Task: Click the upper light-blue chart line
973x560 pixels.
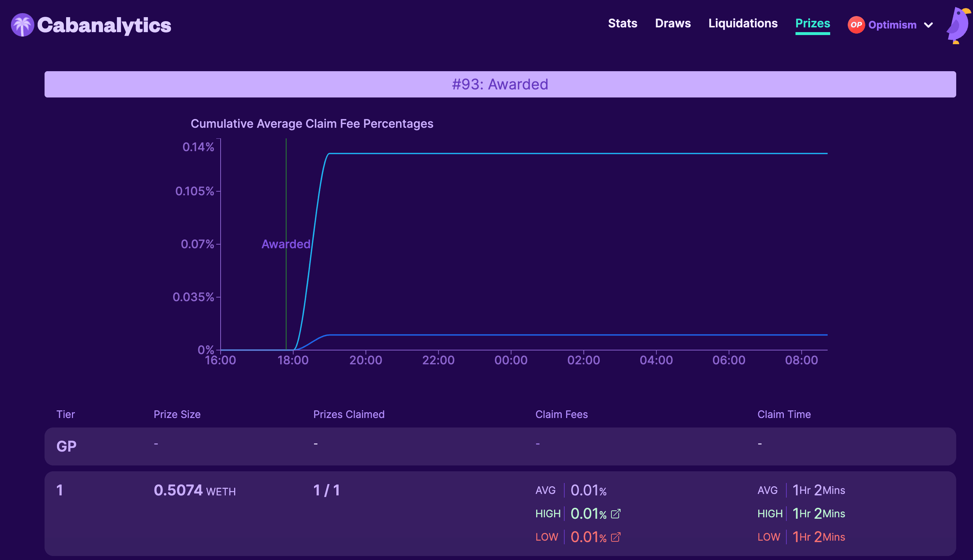Action: click(577, 153)
